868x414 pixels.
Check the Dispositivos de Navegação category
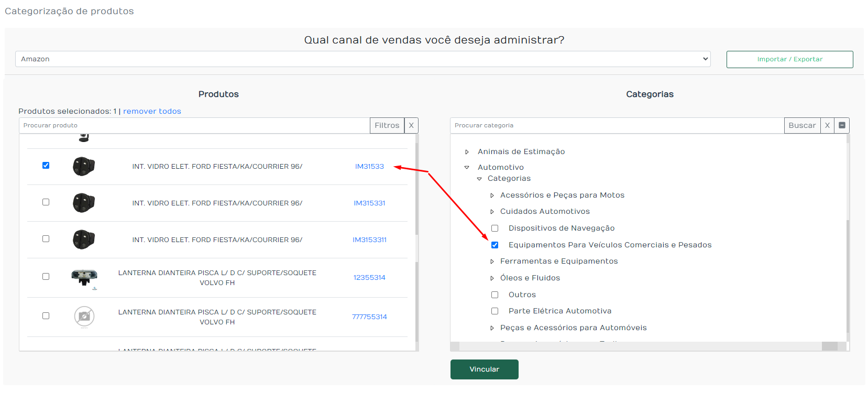495,228
